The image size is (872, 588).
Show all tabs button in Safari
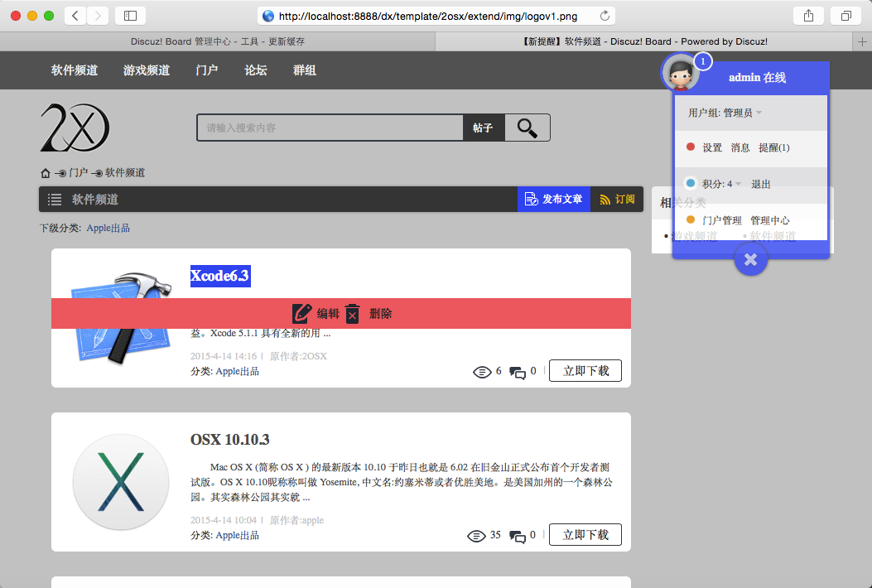pyautogui.click(x=846, y=16)
